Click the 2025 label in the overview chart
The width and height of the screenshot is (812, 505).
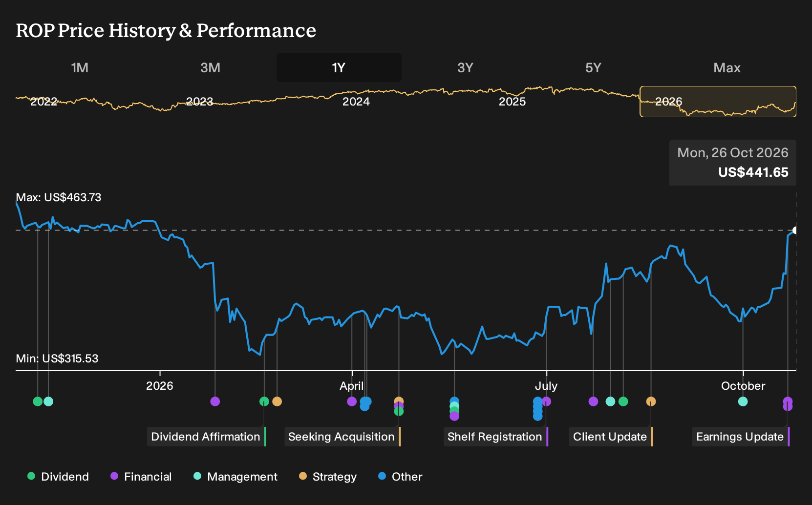click(512, 102)
